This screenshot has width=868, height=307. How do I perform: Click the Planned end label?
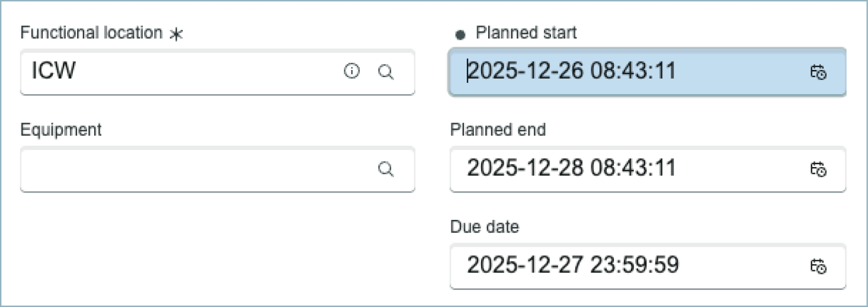click(498, 129)
